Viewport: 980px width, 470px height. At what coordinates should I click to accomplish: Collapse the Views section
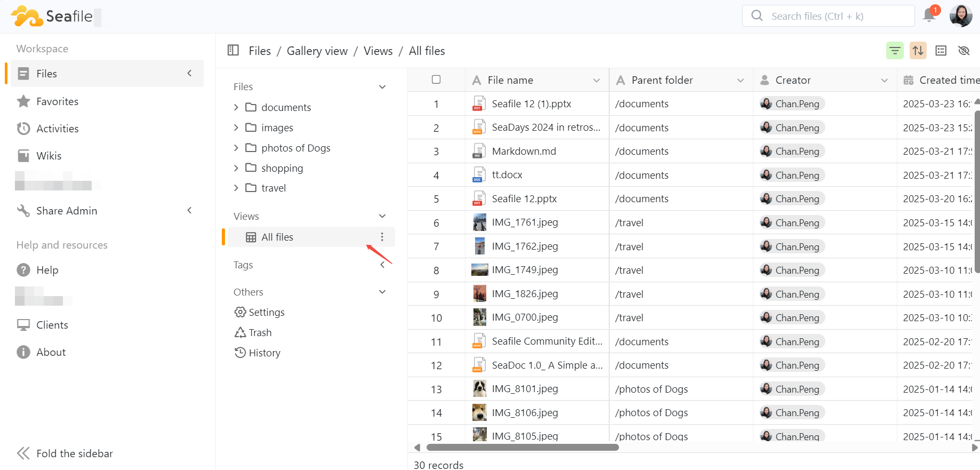click(x=382, y=216)
